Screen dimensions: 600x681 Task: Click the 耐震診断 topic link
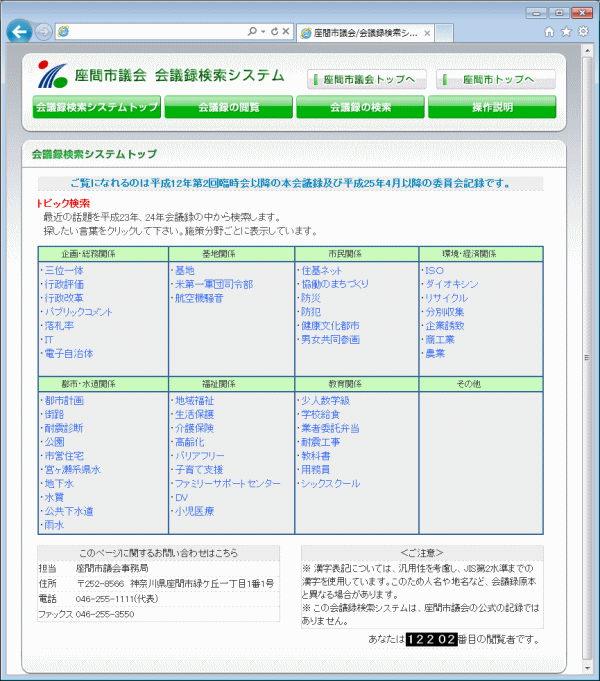pos(64,428)
